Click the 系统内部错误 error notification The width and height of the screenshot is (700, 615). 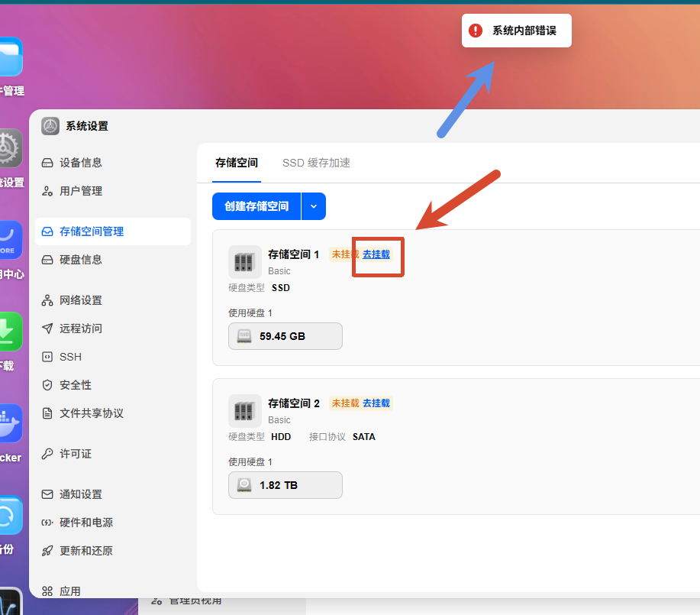(517, 31)
